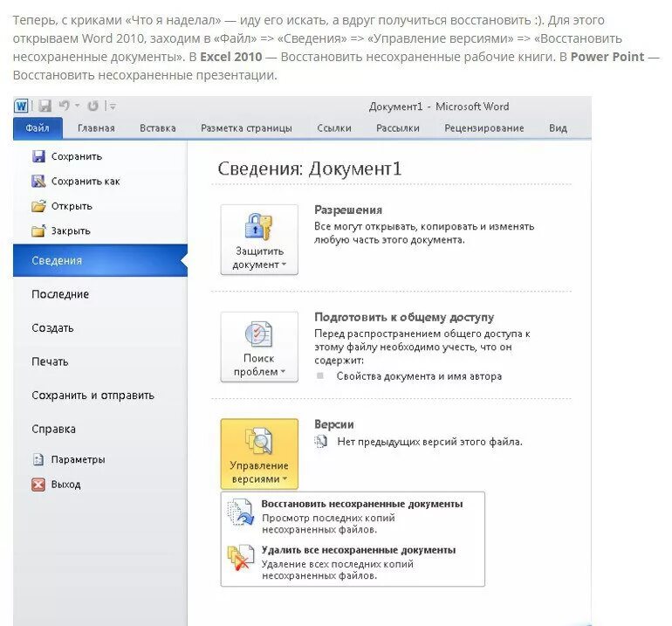672x626 pixels.
Task: Click the versions icon near Нет предыдущих версий
Action: pyautogui.click(x=320, y=441)
